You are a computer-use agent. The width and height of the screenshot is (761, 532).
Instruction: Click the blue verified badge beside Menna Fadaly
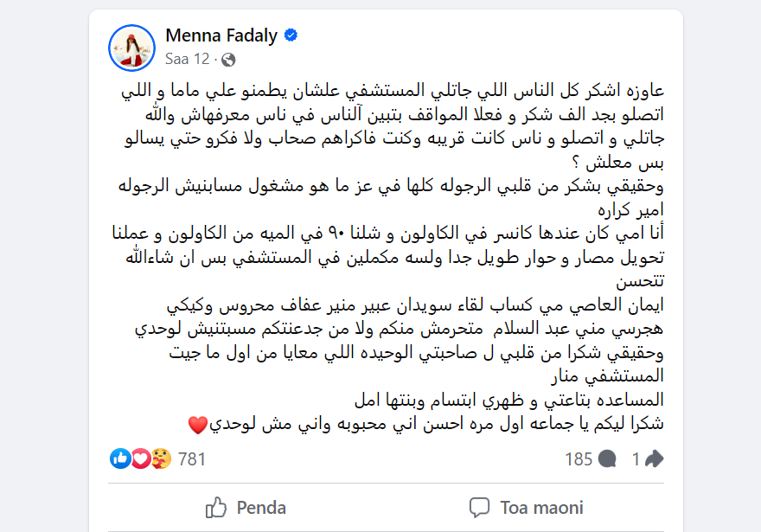[292, 35]
